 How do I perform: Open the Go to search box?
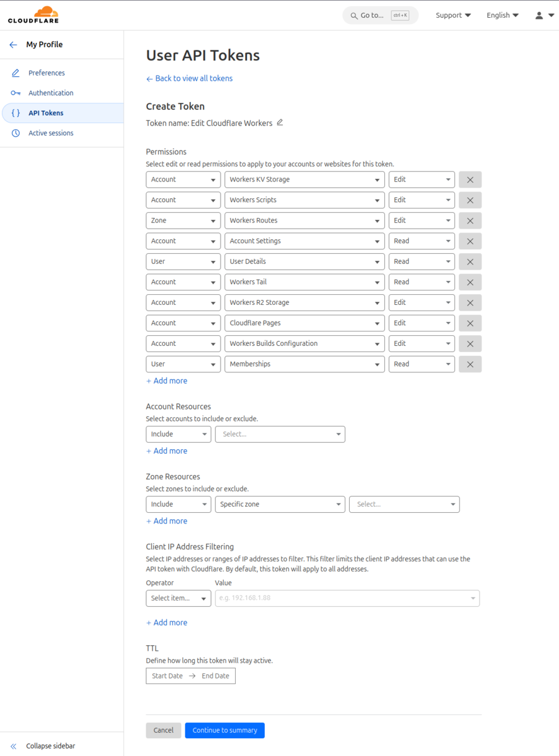380,15
